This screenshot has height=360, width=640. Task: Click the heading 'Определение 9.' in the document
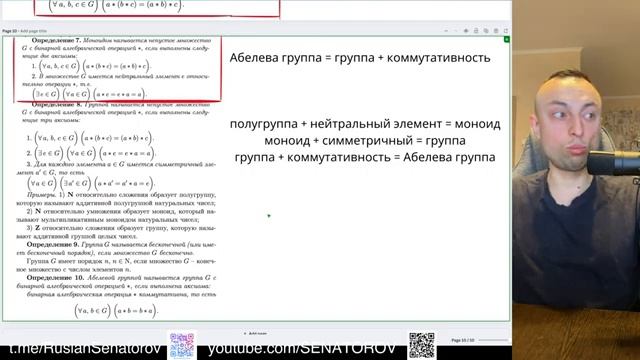(x=53, y=244)
